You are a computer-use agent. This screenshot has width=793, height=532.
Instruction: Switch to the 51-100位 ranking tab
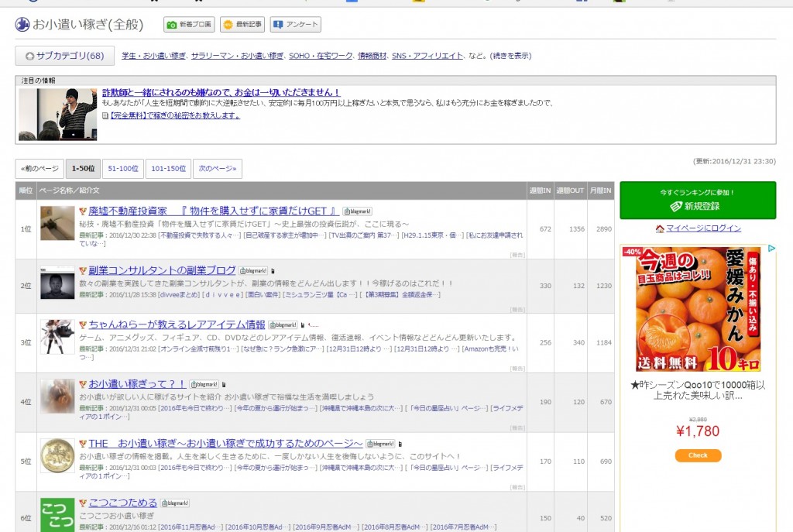[x=124, y=169]
